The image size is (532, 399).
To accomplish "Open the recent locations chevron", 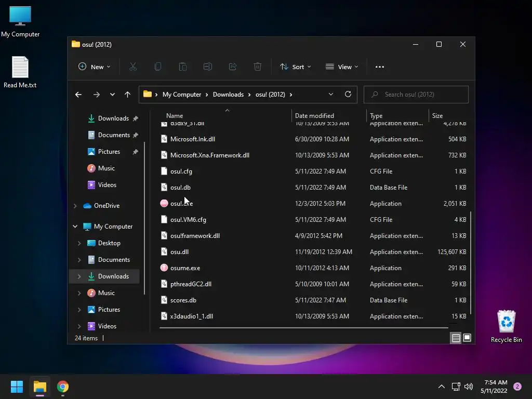I will click(112, 95).
